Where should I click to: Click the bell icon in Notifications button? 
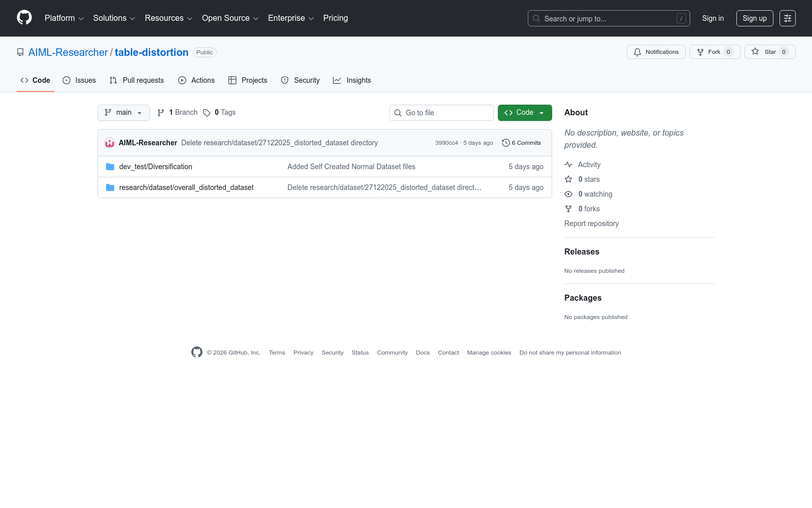(637, 52)
